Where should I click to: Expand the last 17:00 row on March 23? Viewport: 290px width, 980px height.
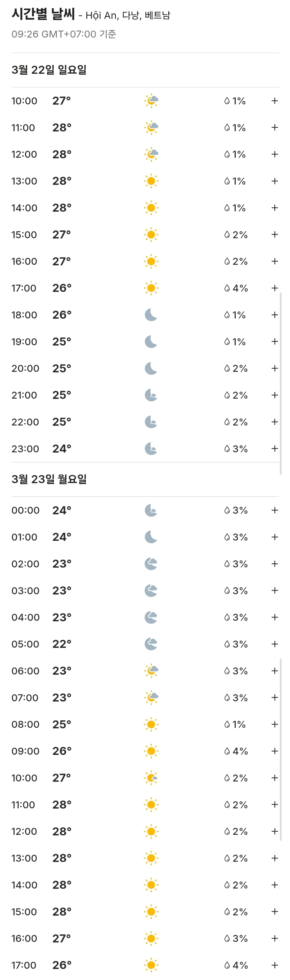[274, 965]
